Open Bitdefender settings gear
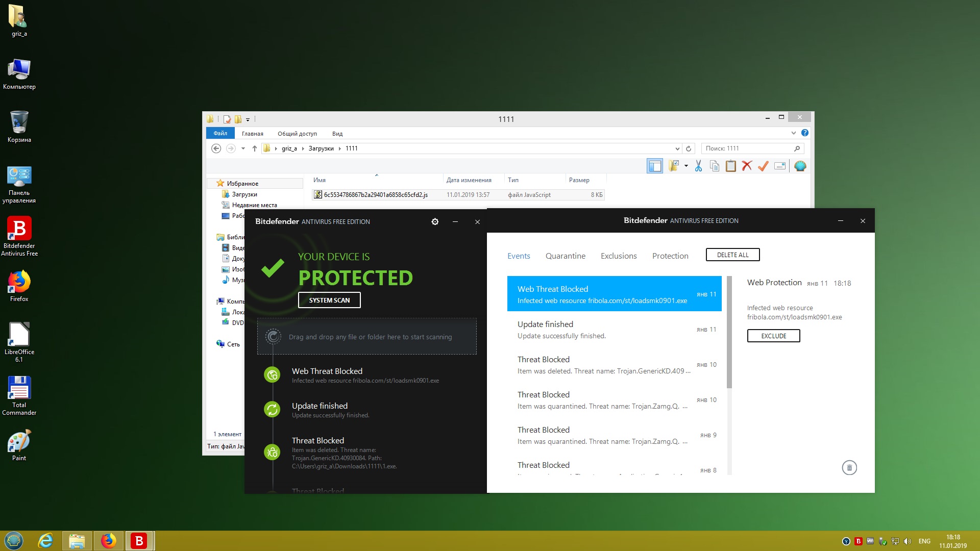 click(x=435, y=222)
